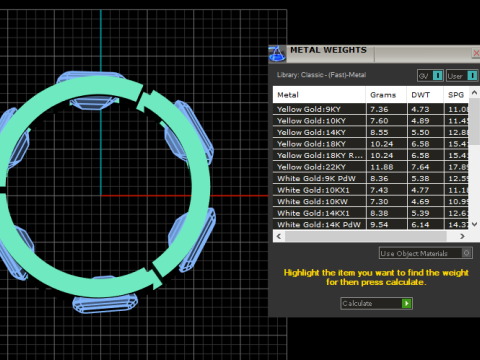Click grams value 11.88
This screenshot has width=480, height=360.
[x=382, y=167]
